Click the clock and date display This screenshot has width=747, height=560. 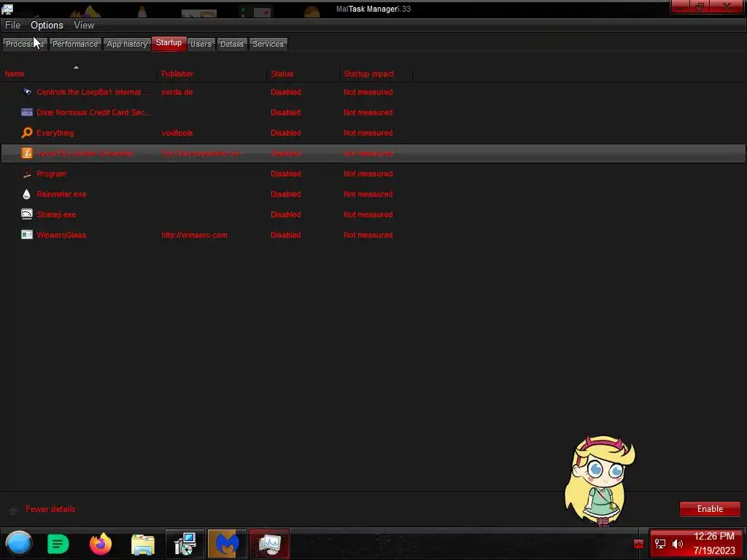coord(714,544)
